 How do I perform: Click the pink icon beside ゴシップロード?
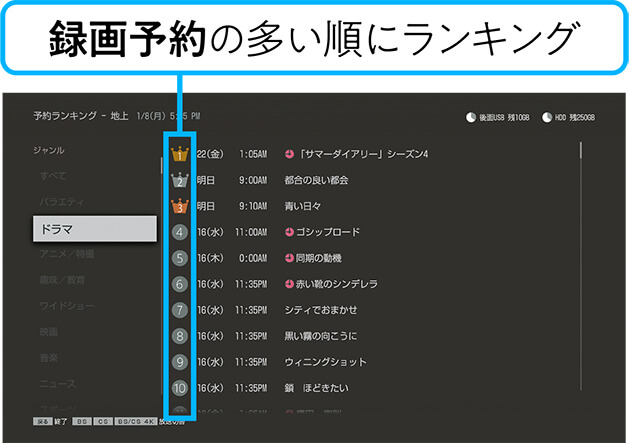click(x=289, y=232)
